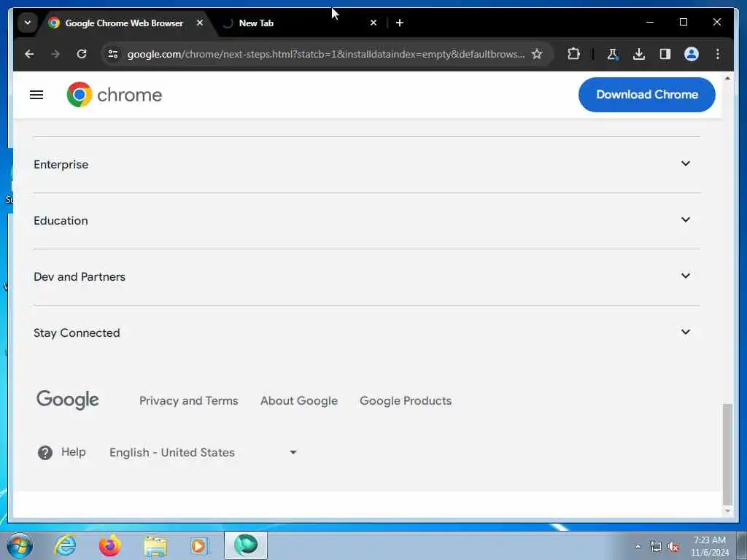
Task: Minimize the Chrome window
Action: pos(650,22)
